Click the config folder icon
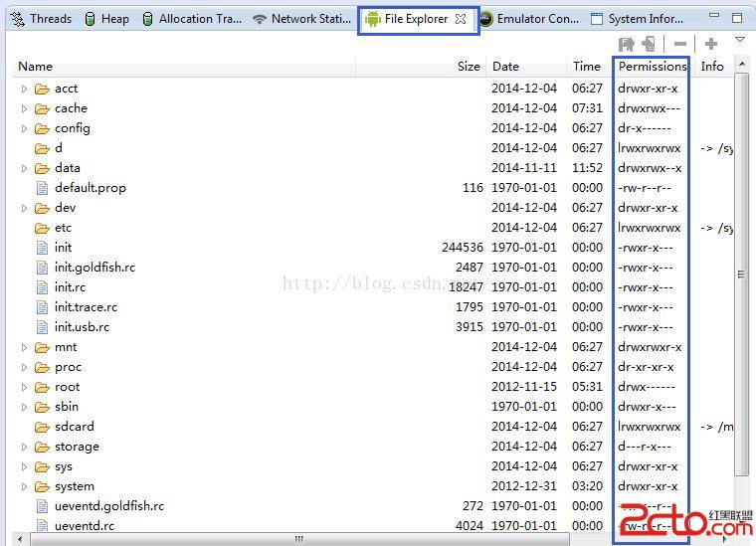The height and width of the screenshot is (546, 756). [x=42, y=128]
